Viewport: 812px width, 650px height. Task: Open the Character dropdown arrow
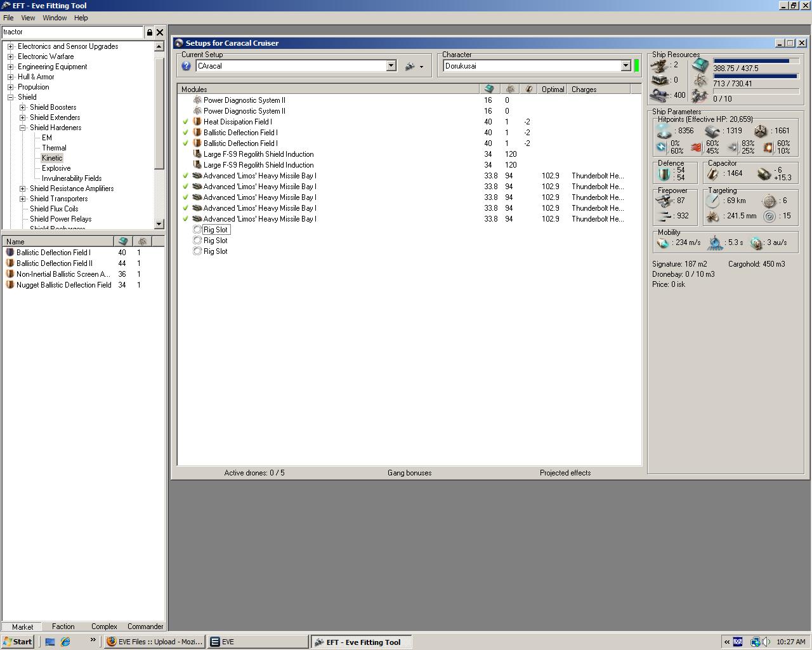(x=625, y=66)
